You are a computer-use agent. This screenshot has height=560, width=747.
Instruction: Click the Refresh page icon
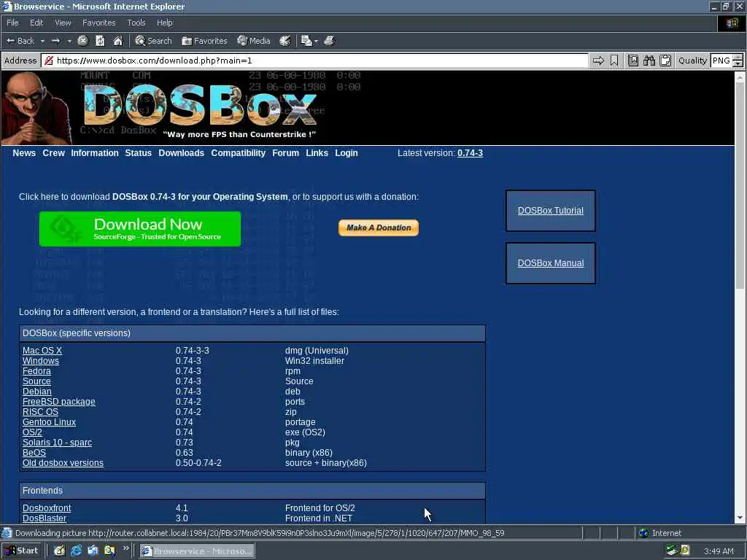(100, 41)
